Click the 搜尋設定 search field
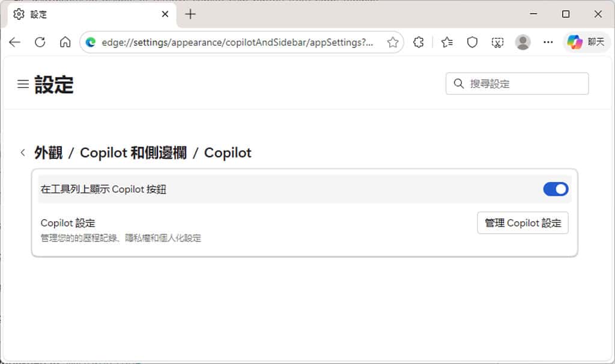Viewport: 615px width, 364px height. 517,83
